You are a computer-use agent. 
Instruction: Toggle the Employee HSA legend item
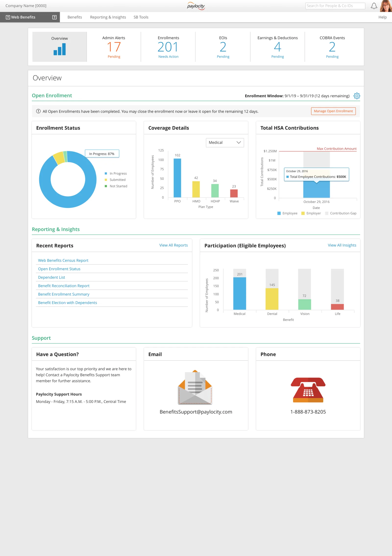tap(287, 213)
